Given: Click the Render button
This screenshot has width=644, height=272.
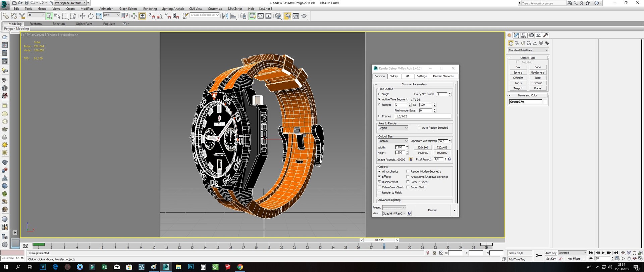Looking at the screenshot, I should click(x=432, y=210).
